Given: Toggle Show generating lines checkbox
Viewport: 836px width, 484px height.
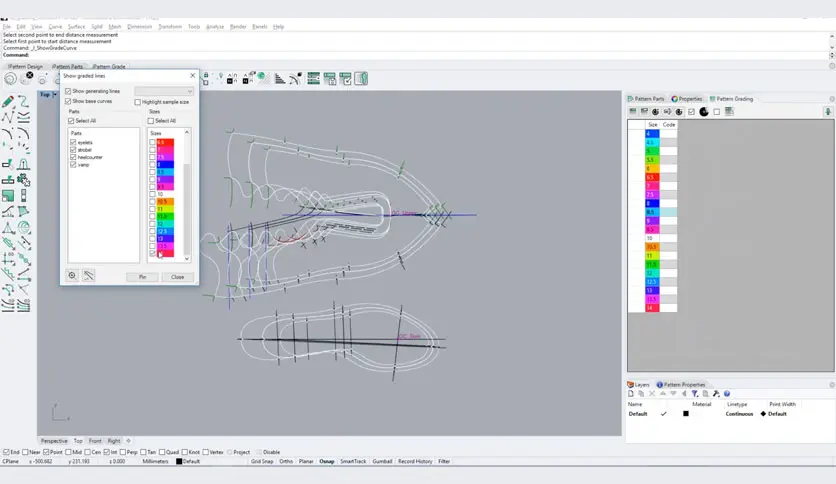Looking at the screenshot, I should 68,91.
